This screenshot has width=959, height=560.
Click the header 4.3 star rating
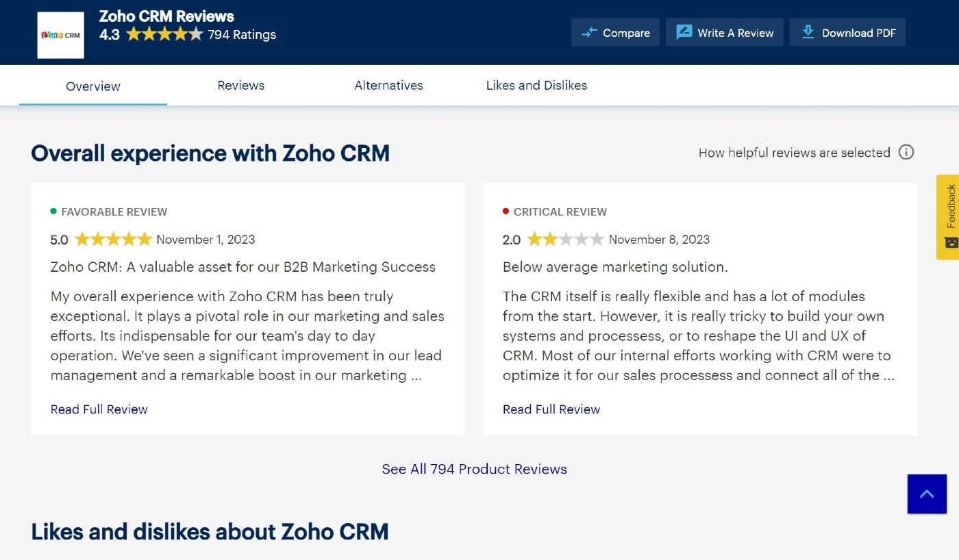(164, 34)
